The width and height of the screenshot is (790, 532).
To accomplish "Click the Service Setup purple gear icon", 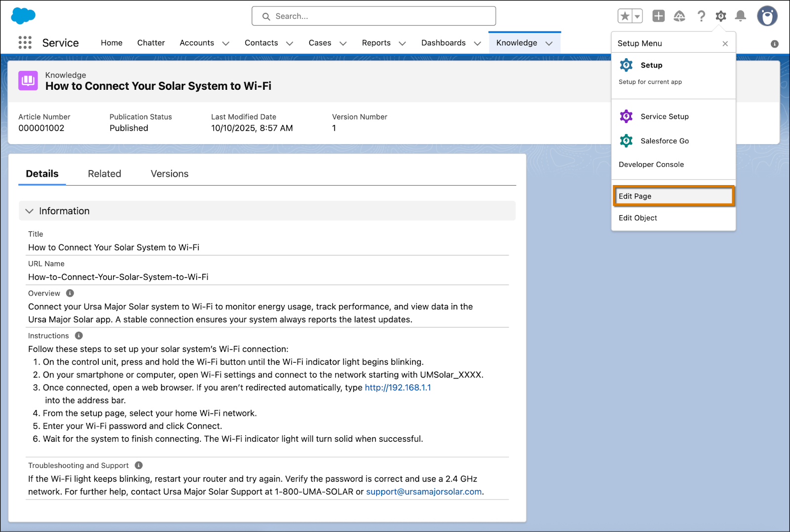I will click(x=626, y=116).
